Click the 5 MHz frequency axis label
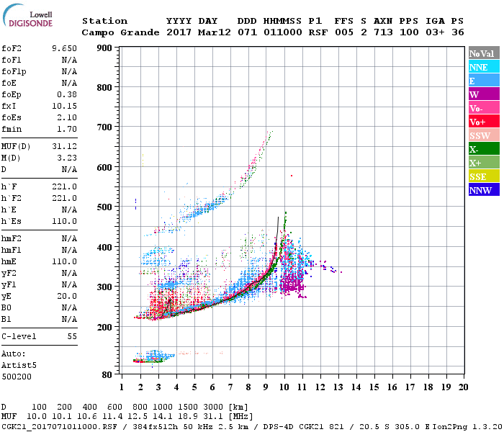 tap(194, 387)
